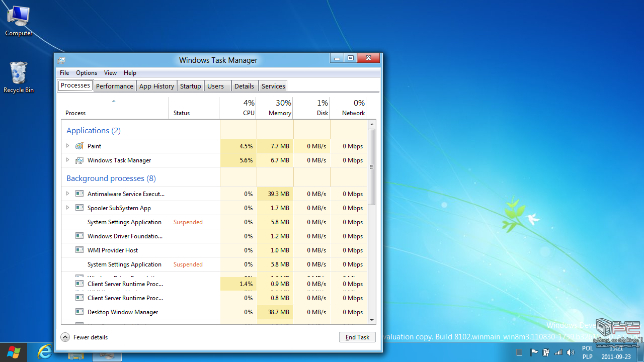Click icon of Client Server Runtime using 0.9 MB
Image resolution: width=644 pixels, height=362 pixels.
[x=79, y=284]
